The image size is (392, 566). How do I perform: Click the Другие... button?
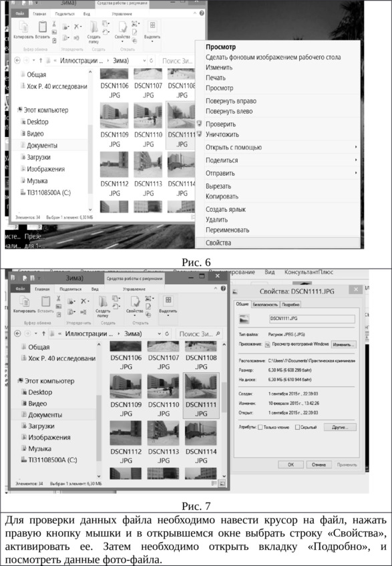pyautogui.click(x=340, y=428)
